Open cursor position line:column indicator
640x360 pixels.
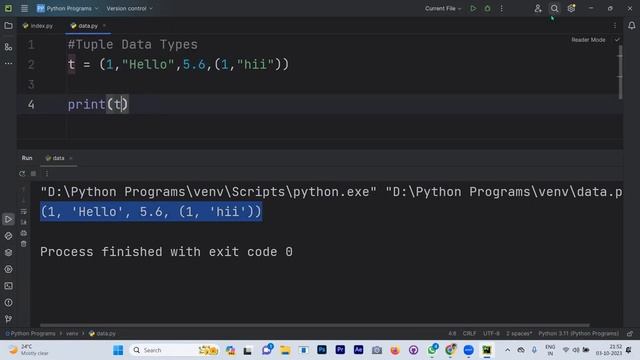pyautogui.click(x=452, y=333)
